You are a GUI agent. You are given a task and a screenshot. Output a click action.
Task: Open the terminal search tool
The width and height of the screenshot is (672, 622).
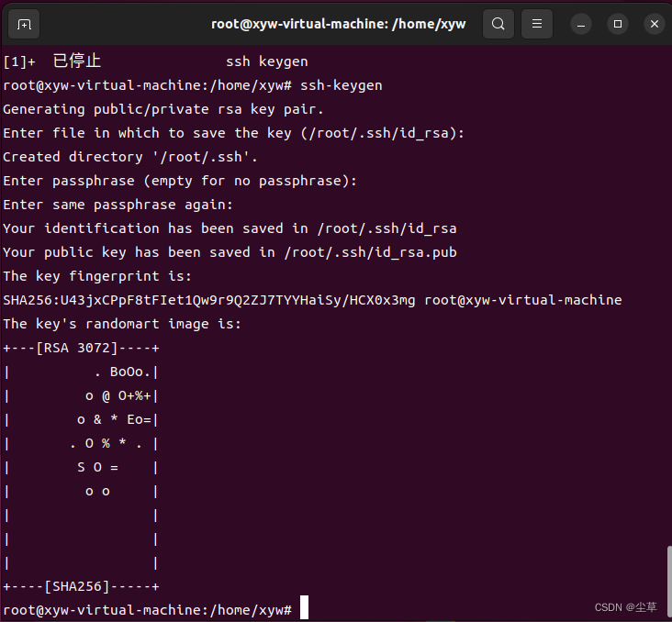click(x=498, y=24)
